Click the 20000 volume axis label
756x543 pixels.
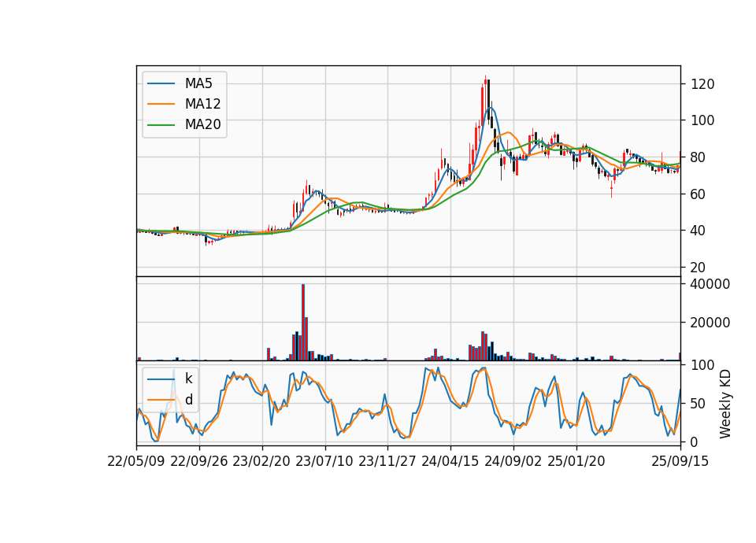[x=710, y=323]
